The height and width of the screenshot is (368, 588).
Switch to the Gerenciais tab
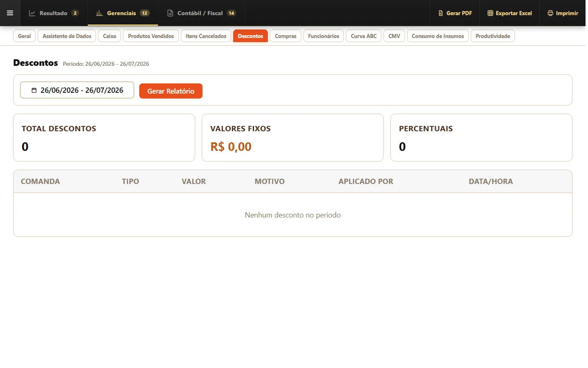click(123, 13)
